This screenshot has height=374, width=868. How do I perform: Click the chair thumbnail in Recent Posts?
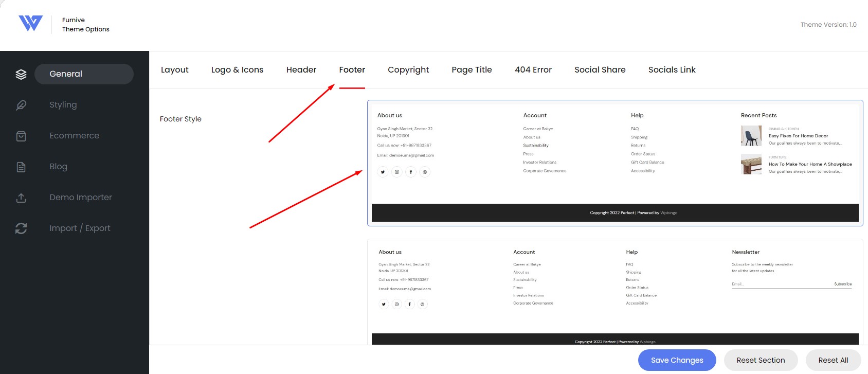pos(751,136)
